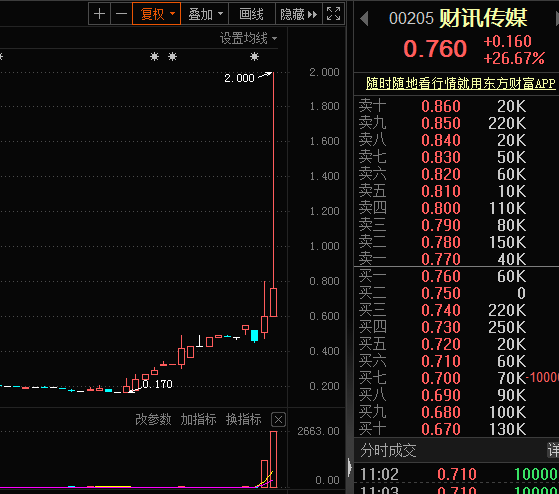Image resolution: width=559 pixels, height=494 pixels.
Task: Click 改参数 for the indicator
Action: click(x=153, y=420)
